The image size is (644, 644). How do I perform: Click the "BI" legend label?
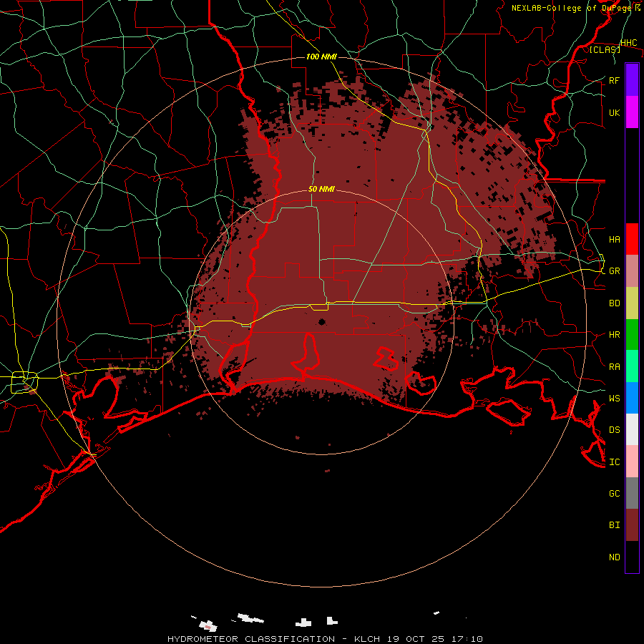(x=614, y=525)
